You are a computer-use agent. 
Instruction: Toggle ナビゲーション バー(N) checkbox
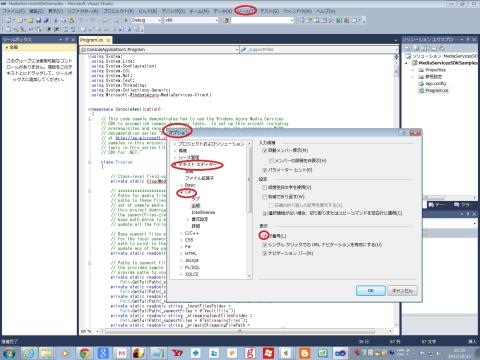pos(265,253)
